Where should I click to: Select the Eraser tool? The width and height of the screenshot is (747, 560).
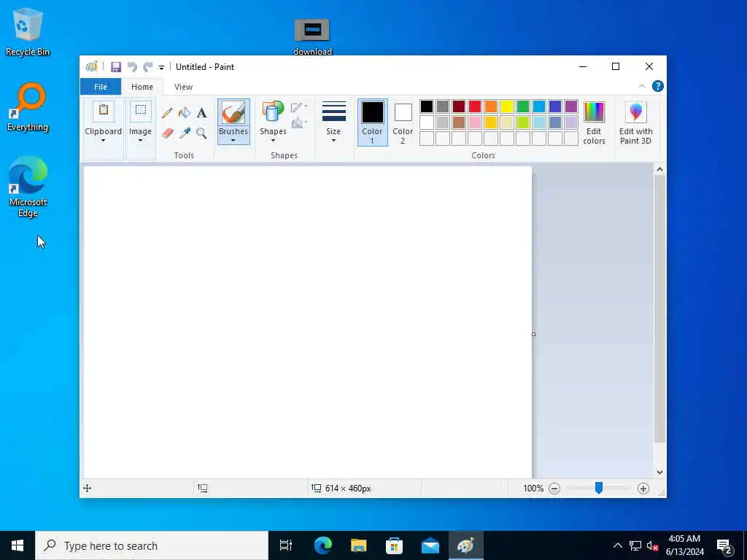click(x=167, y=133)
